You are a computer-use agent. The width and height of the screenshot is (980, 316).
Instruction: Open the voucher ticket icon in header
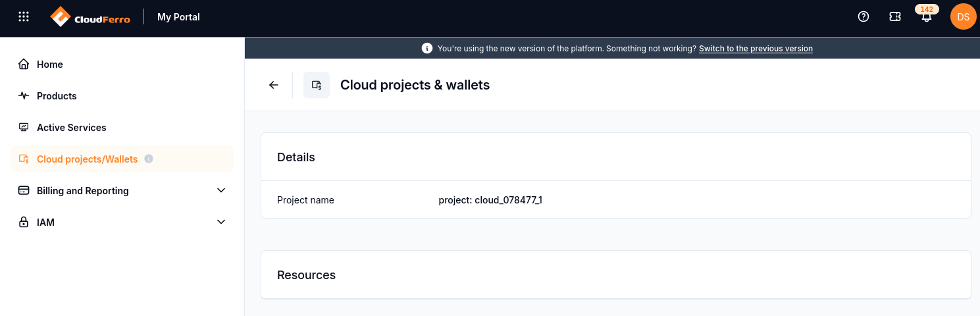pyautogui.click(x=895, y=17)
